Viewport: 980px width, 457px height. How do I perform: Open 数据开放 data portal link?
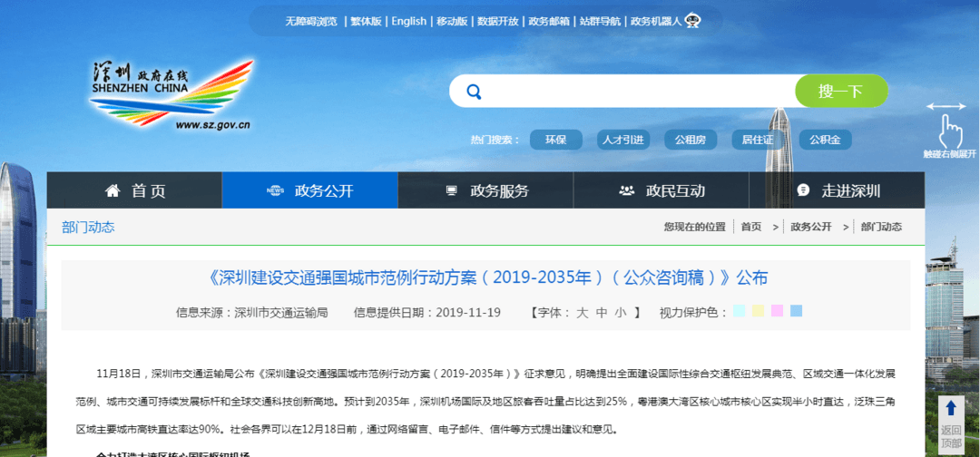[x=498, y=21]
